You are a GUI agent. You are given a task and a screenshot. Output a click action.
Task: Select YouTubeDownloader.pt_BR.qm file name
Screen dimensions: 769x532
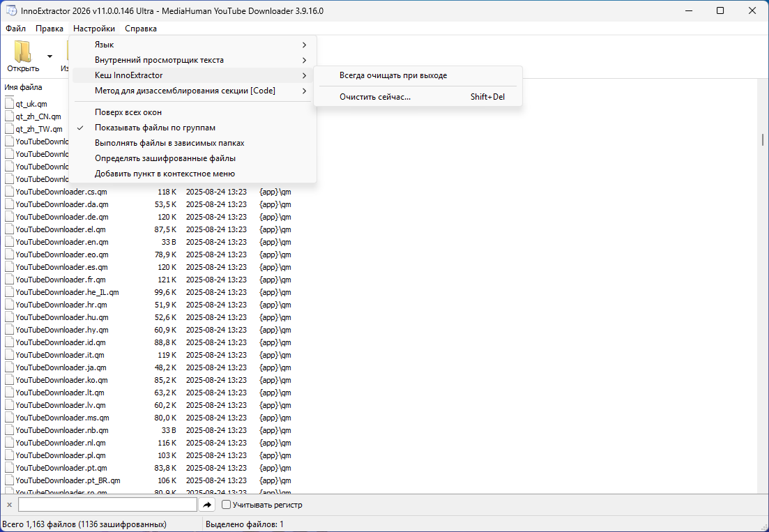[68, 480]
